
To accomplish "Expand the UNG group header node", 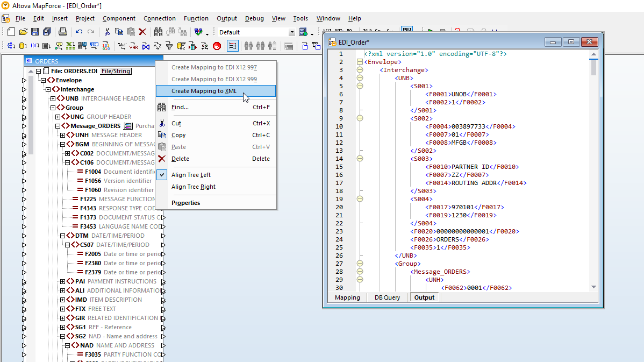I will [x=58, y=117].
